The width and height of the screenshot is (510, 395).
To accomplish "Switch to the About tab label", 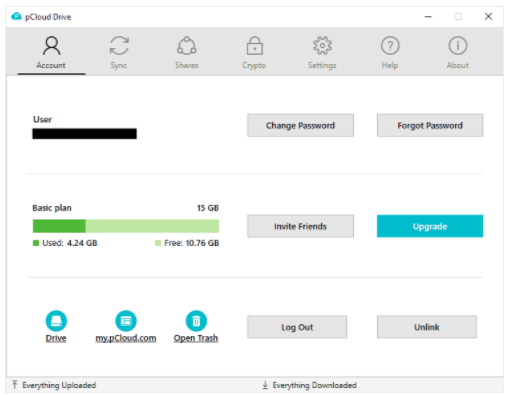I will [x=458, y=65].
